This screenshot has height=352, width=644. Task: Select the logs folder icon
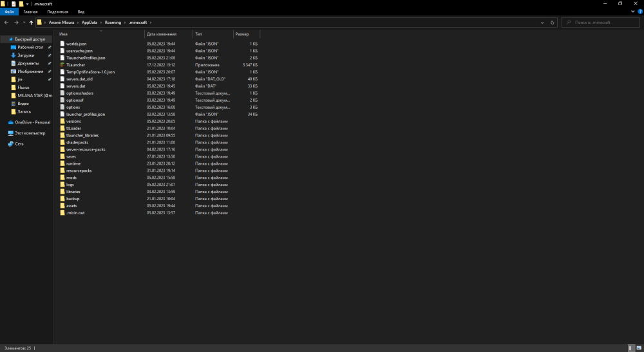(62, 185)
